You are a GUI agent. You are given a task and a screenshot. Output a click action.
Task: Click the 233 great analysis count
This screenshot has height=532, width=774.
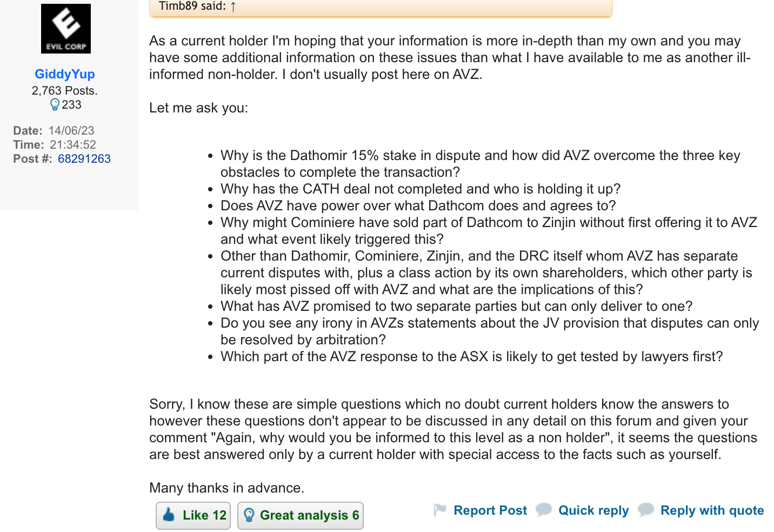coord(71,104)
